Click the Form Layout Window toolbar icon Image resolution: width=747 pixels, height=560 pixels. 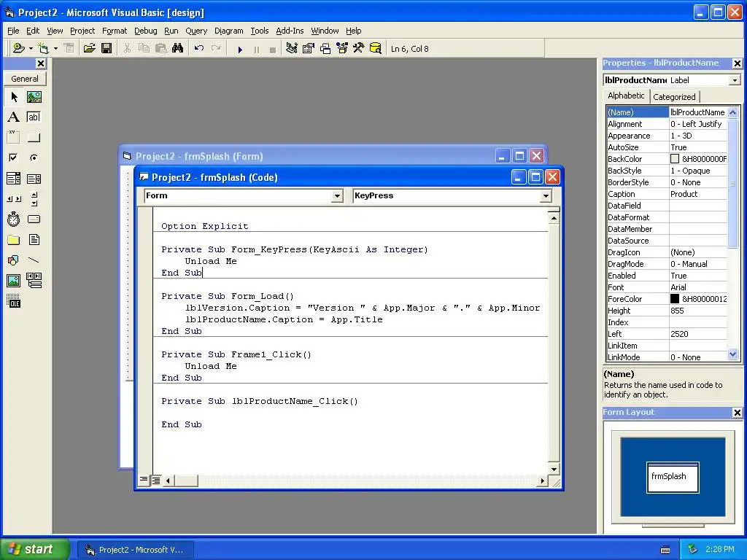pos(325,48)
